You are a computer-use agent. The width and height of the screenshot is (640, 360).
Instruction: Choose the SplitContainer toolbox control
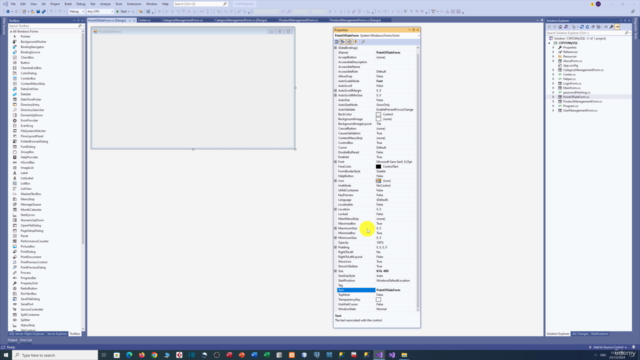[30, 315]
